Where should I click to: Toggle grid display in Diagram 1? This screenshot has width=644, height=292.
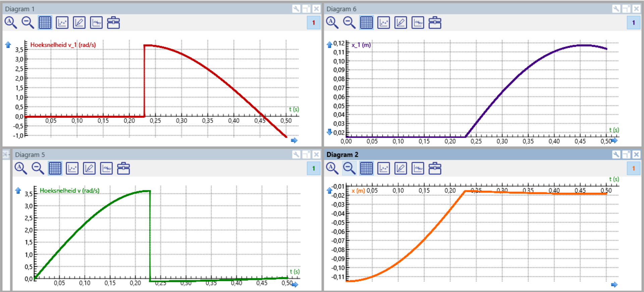pyautogui.click(x=45, y=23)
